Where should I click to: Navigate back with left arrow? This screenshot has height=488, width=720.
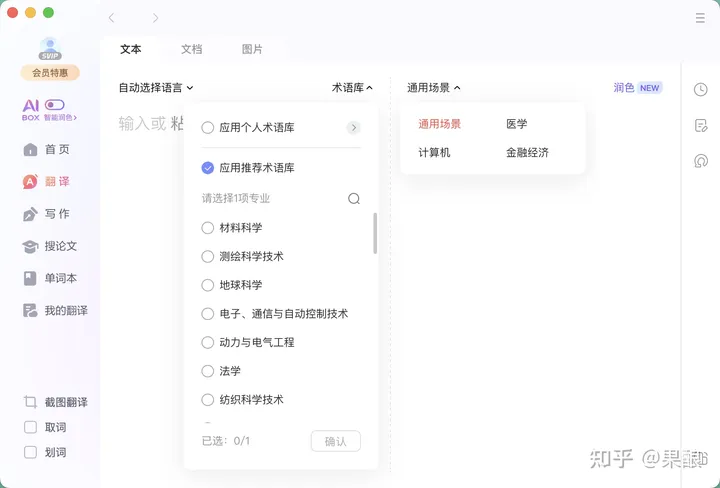pyautogui.click(x=111, y=18)
